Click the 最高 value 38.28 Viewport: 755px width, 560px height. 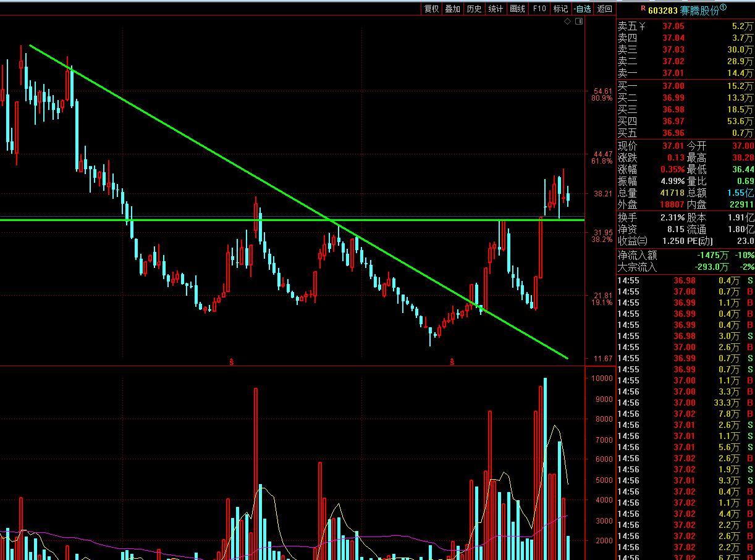point(743,157)
